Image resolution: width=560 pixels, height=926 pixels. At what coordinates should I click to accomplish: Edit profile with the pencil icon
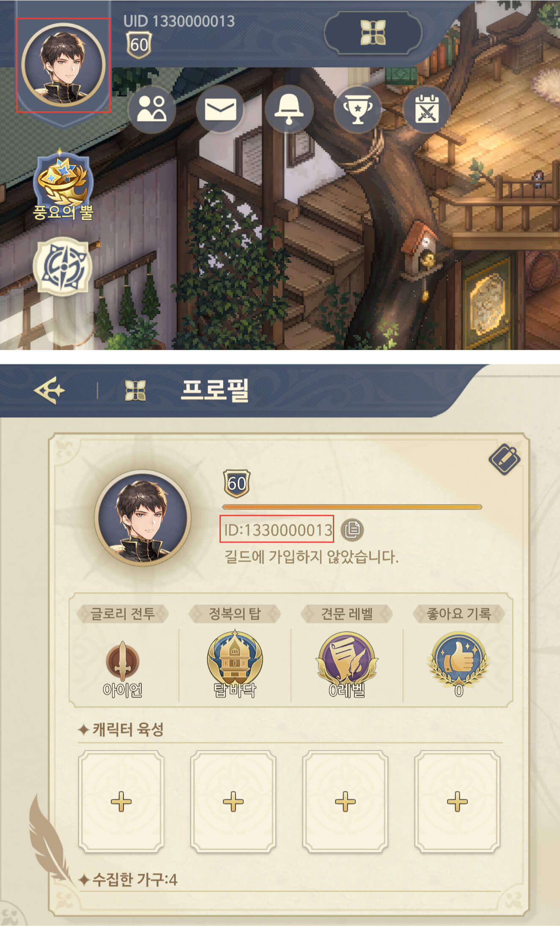pyautogui.click(x=504, y=459)
